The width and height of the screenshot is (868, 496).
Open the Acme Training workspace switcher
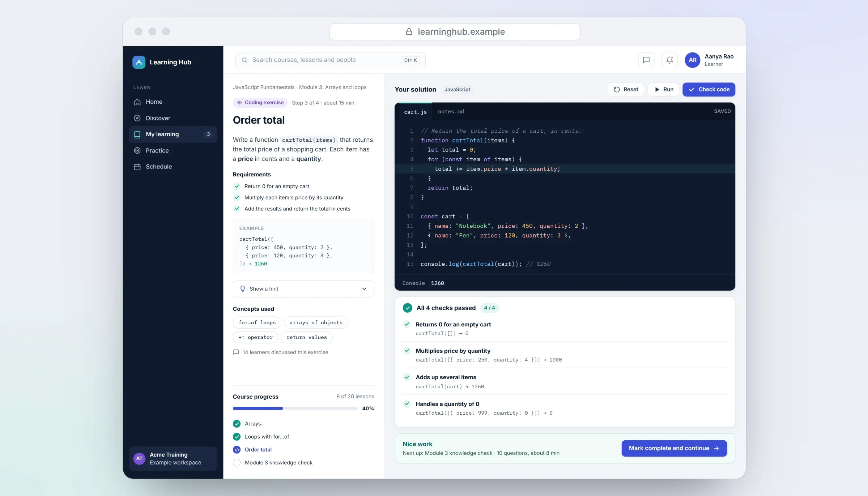click(173, 459)
